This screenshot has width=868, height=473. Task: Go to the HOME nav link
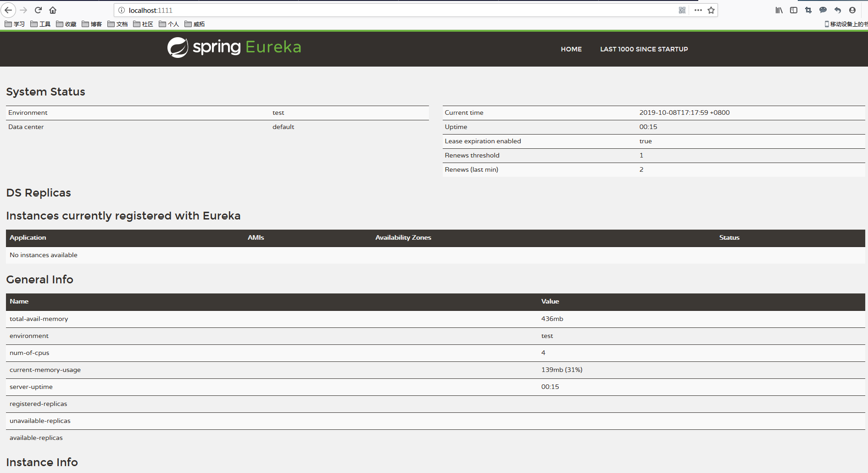point(571,49)
